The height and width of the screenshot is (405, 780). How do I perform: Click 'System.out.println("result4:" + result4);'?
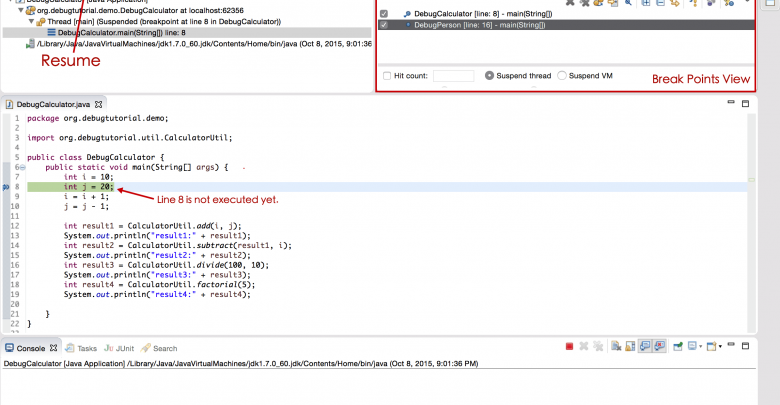click(157, 295)
